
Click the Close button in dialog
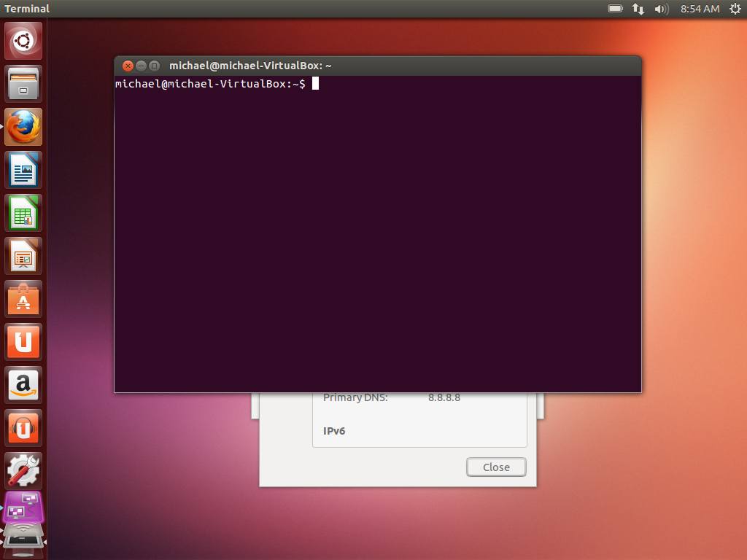[x=496, y=467]
